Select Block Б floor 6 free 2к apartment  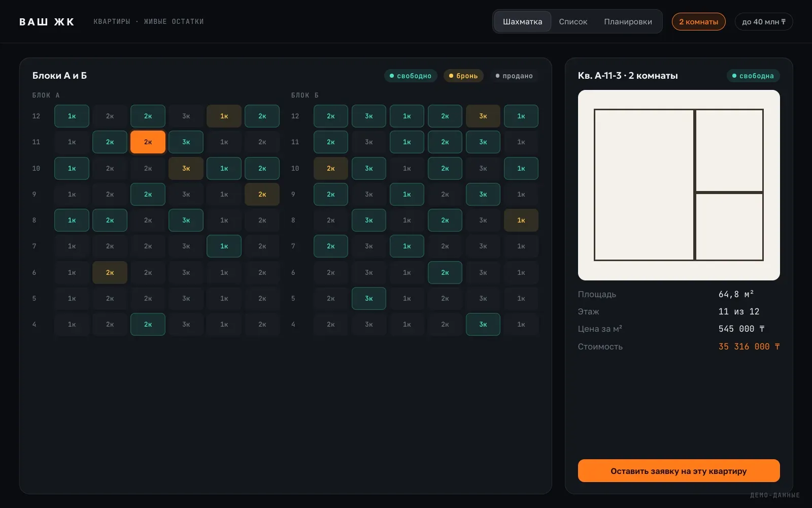click(x=445, y=272)
